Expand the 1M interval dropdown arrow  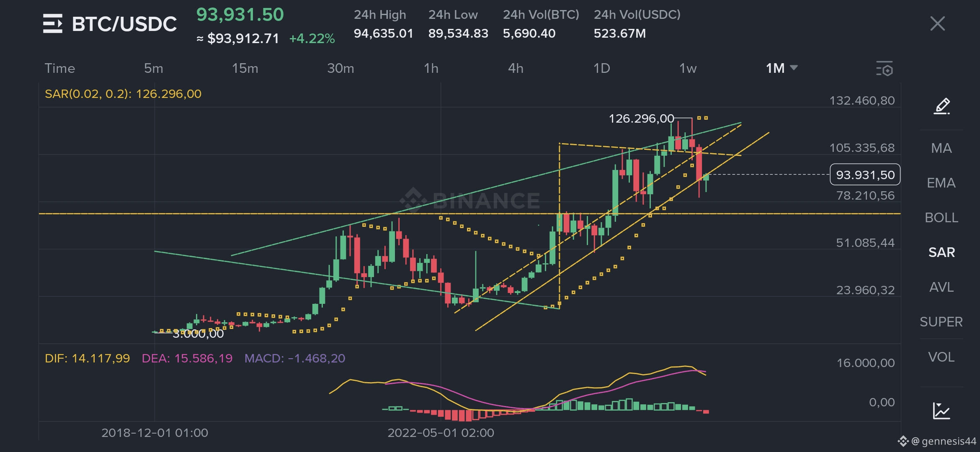click(794, 68)
